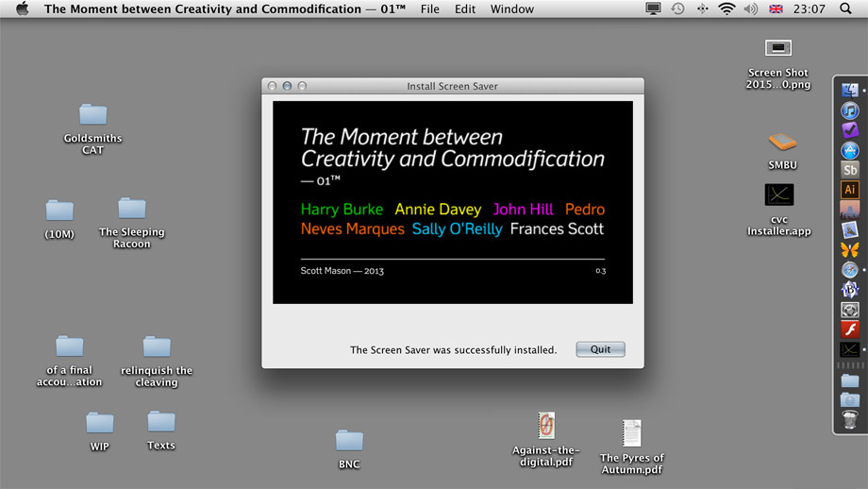Launch iTunes from the dock
The height and width of the screenshot is (489, 868).
pyautogui.click(x=850, y=110)
